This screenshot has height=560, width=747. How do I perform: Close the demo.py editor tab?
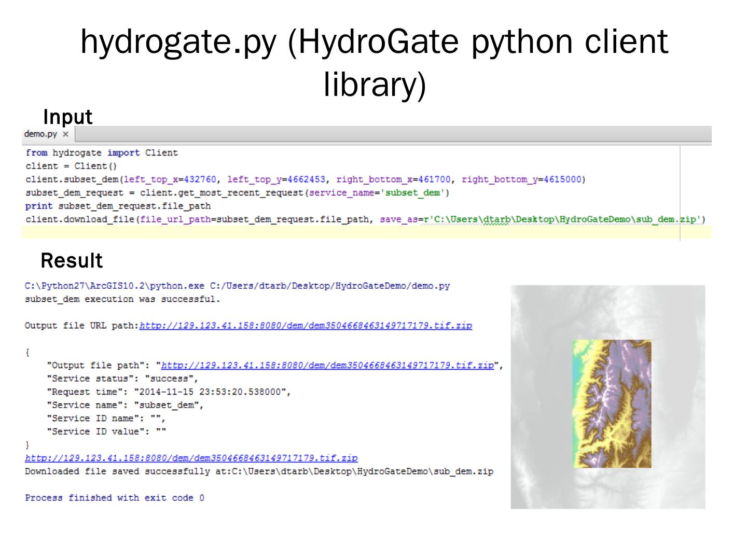pos(65,134)
